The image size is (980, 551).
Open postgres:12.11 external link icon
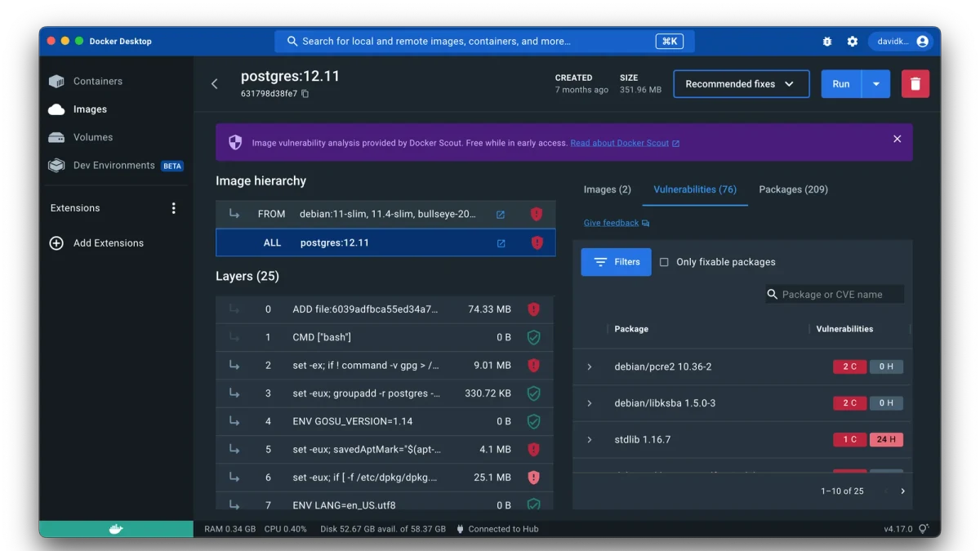(x=501, y=243)
